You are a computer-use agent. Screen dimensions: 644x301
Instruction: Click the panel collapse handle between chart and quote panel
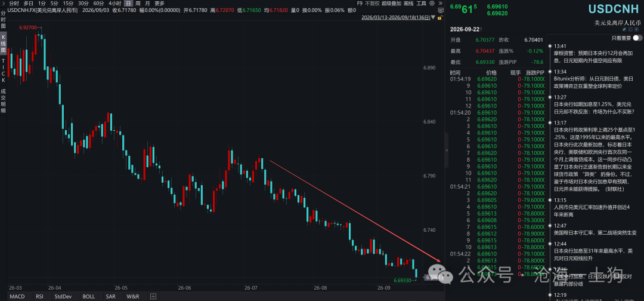[447, 150]
